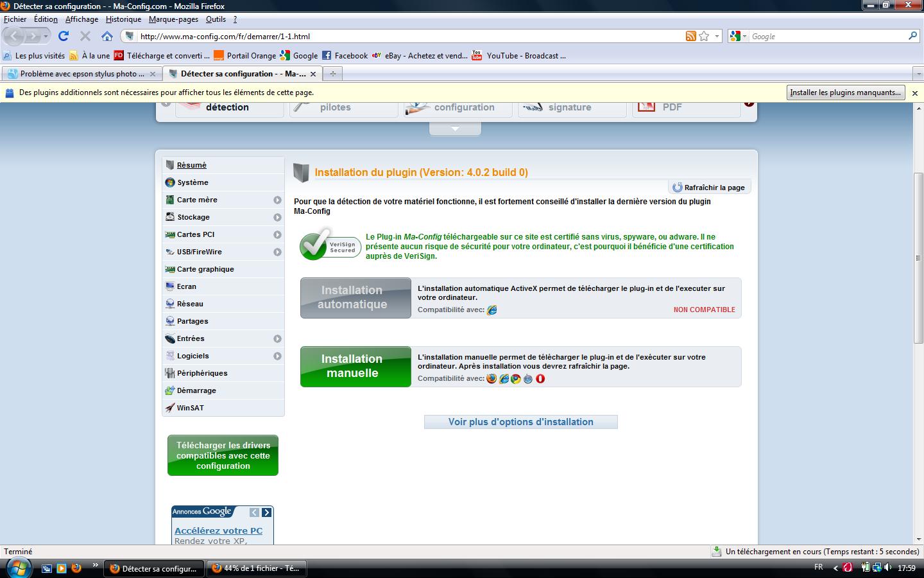
Task: Click the grey Installation automatique button
Action: click(x=355, y=298)
